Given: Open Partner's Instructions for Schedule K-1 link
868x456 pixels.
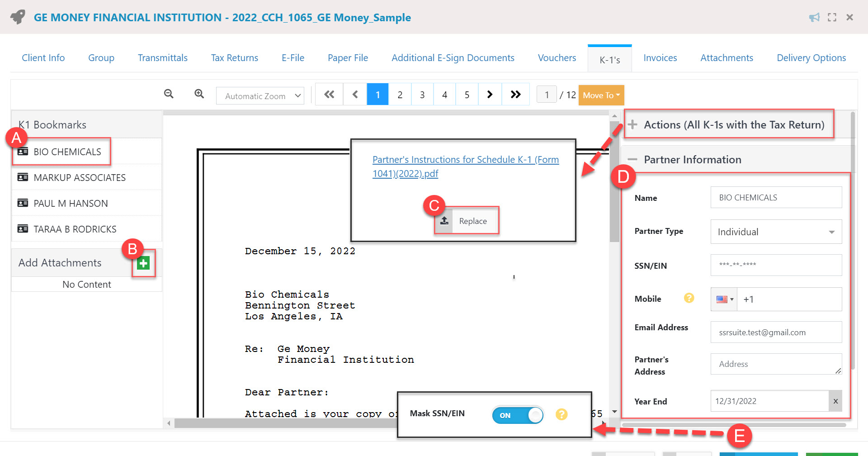Looking at the screenshot, I should click(465, 166).
